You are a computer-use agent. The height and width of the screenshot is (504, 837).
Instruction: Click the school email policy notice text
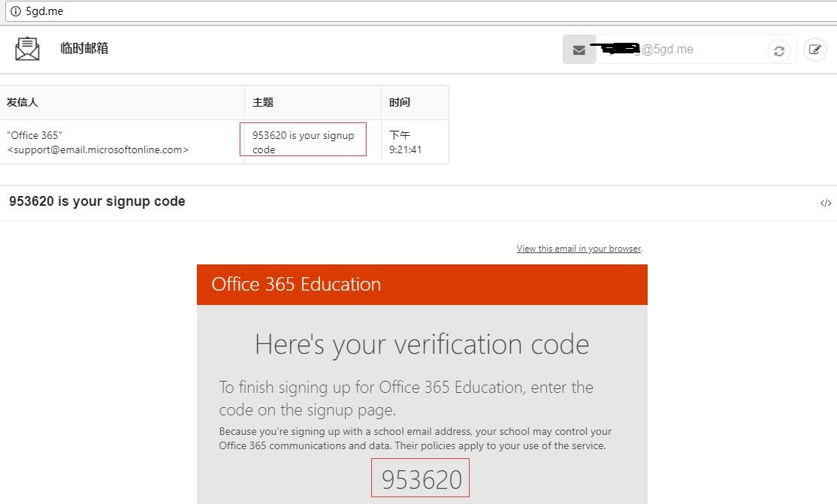(415, 439)
